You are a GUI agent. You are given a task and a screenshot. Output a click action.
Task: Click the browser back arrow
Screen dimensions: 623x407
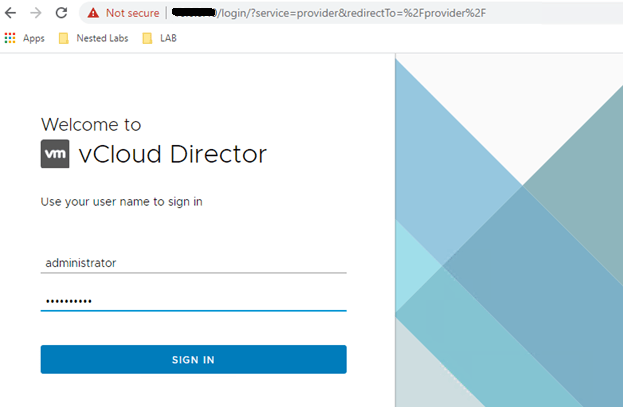(12, 13)
